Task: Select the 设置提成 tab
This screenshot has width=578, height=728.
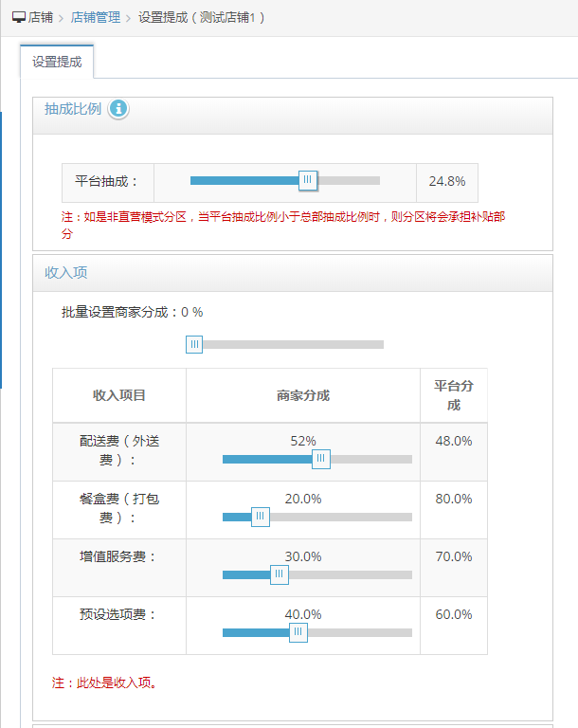Action: pos(57,62)
